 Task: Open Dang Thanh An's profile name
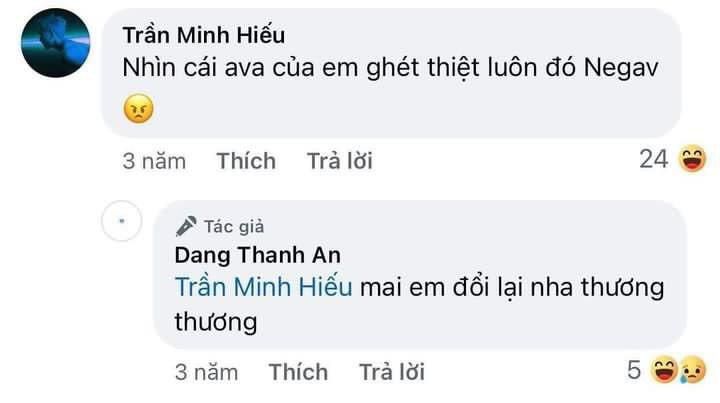click(257, 254)
